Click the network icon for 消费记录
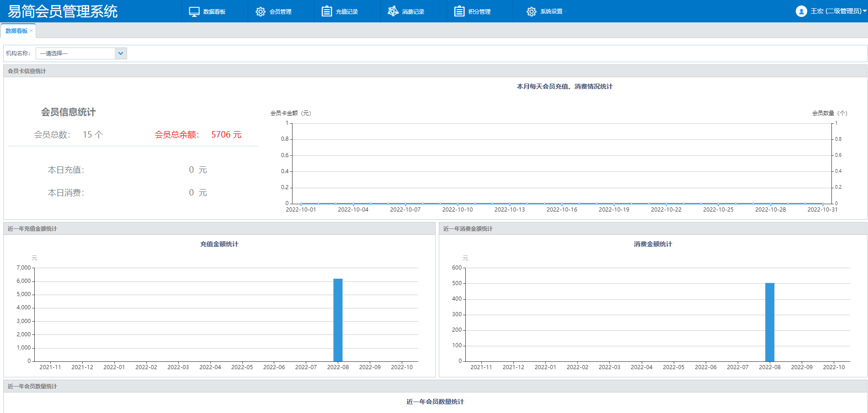This screenshot has width=868, height=413. (393, 11)
